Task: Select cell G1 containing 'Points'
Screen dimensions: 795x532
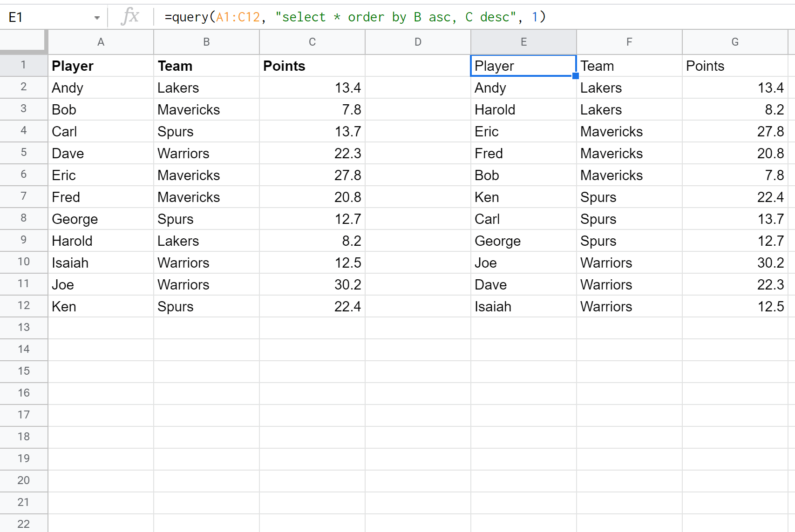Action: [x=735, y=66]
